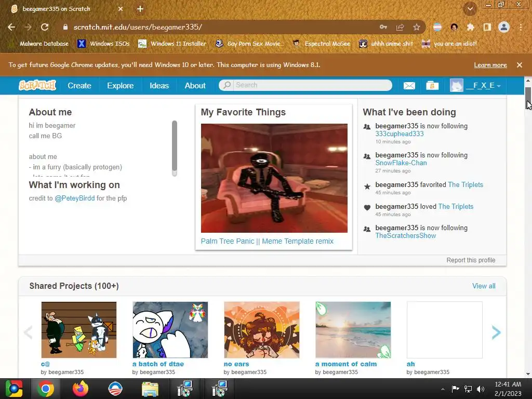Open Chrome three-dot menu
Viewport: 532px width, 399px height.
point(521,27)
